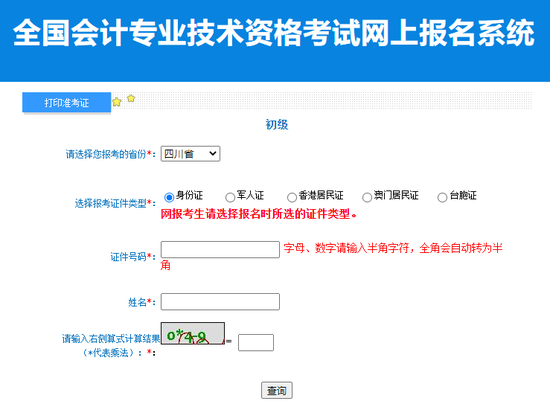Click the 全国会计专业技术资格考试网上报名系统 title

[274, 33]
